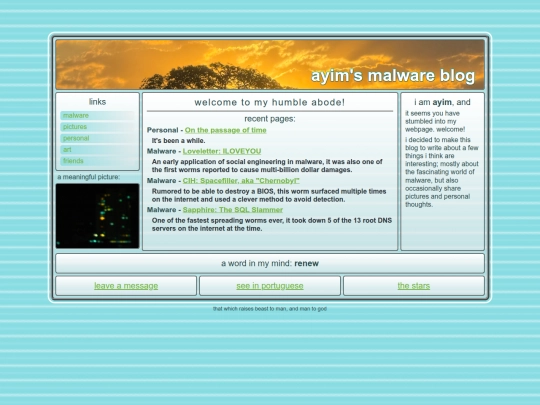Click the 'ayim's malware blog' title

pyautogui.click(x=393, y=76)
